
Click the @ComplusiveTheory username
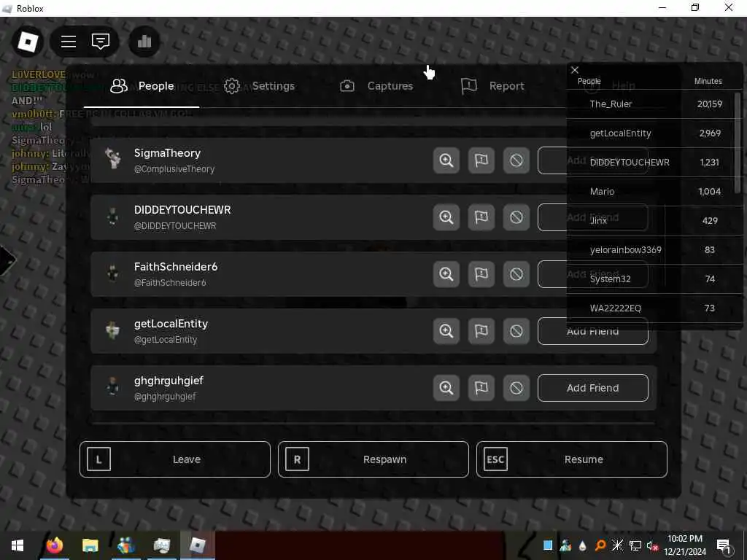coord(174,169)
